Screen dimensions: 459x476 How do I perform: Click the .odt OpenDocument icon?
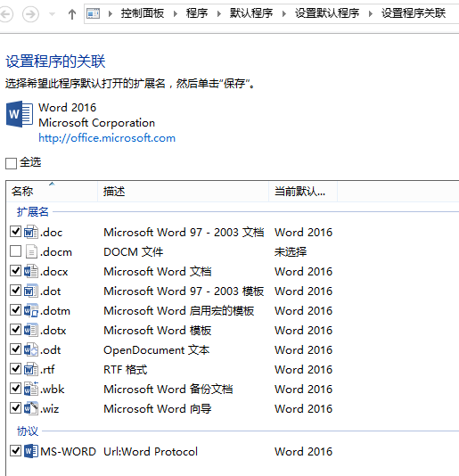pos(31,349)
